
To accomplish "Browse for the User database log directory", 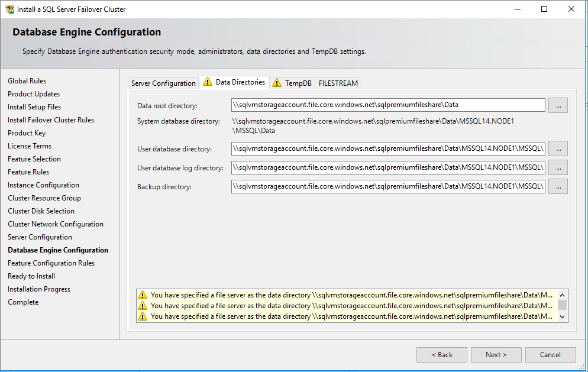I will [557, 167].
